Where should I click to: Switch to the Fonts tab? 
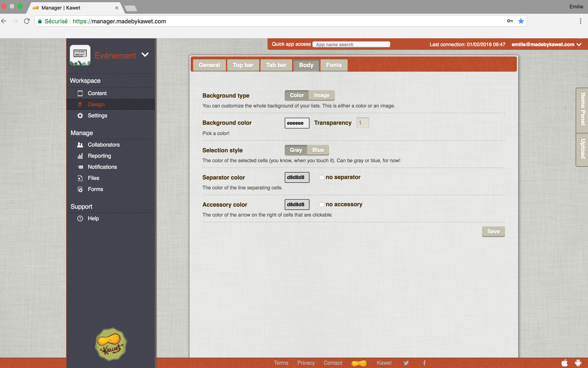click(333, 65)
